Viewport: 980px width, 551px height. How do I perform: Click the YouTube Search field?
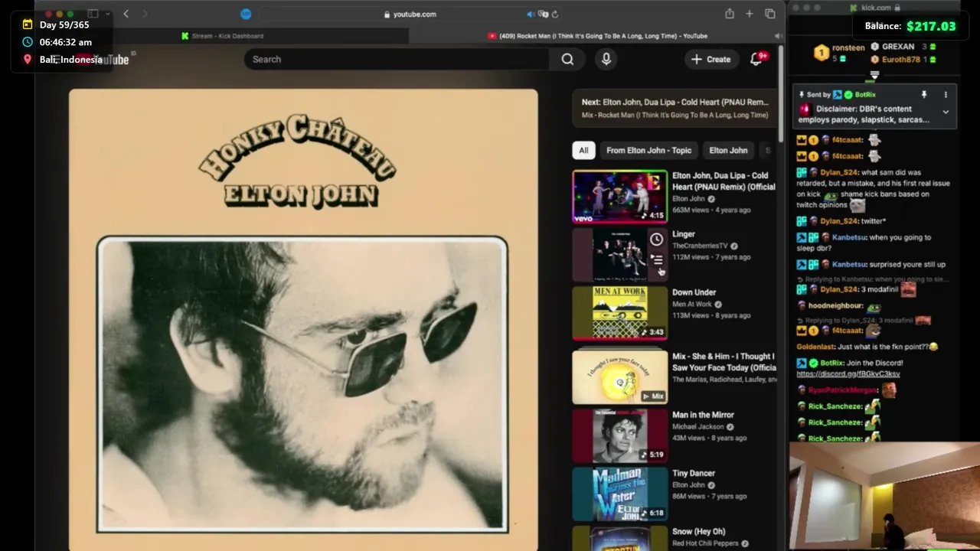click(397, 59)
